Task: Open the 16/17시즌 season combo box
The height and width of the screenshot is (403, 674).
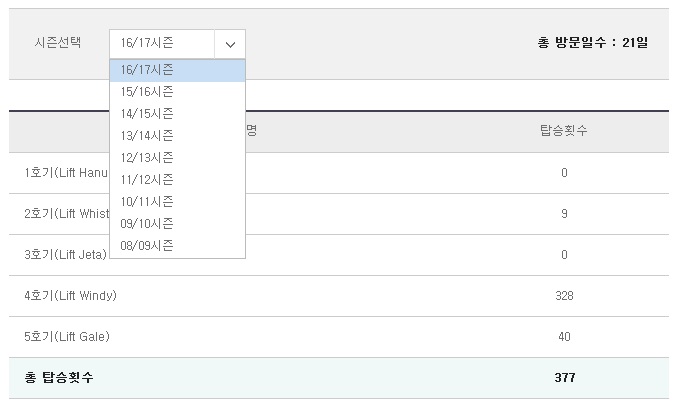Action: [x=178, y=44]
